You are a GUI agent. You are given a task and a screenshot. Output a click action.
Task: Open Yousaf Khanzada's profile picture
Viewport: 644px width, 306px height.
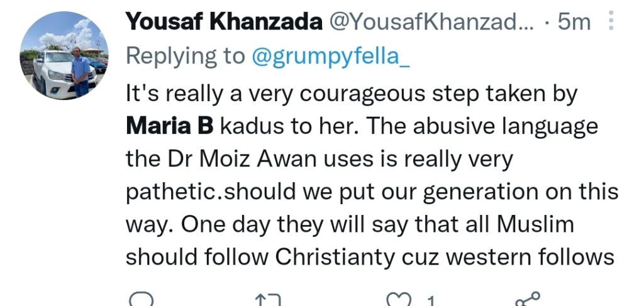pos(64,55)
